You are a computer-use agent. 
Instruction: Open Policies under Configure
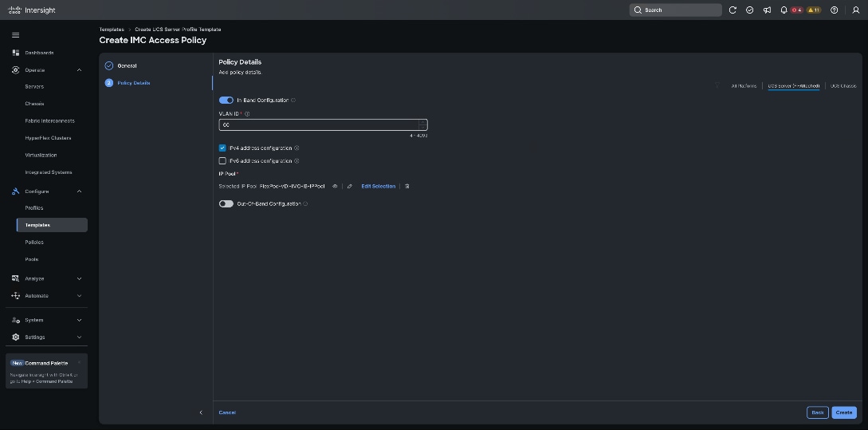click(x=34, y=243)
